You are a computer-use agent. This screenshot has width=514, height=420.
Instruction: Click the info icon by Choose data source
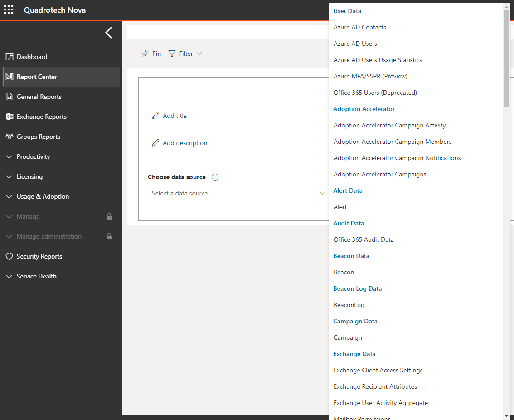(215, 177)
